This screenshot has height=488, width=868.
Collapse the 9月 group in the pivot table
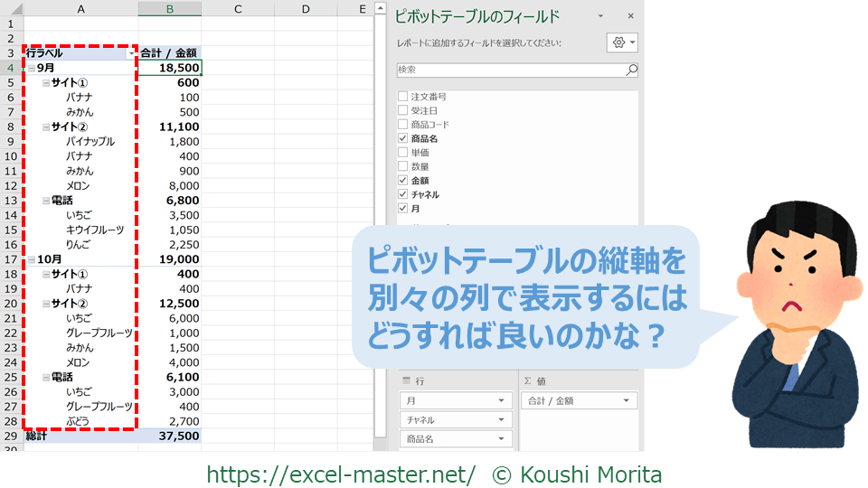tap(32, 68)
